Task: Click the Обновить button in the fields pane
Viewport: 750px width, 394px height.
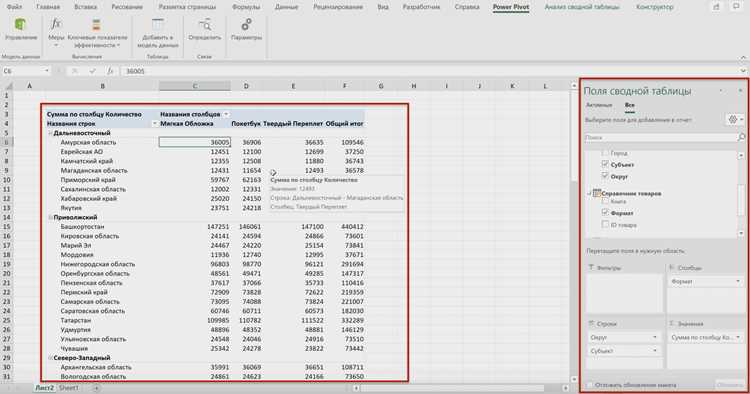Action: [729, 385]
